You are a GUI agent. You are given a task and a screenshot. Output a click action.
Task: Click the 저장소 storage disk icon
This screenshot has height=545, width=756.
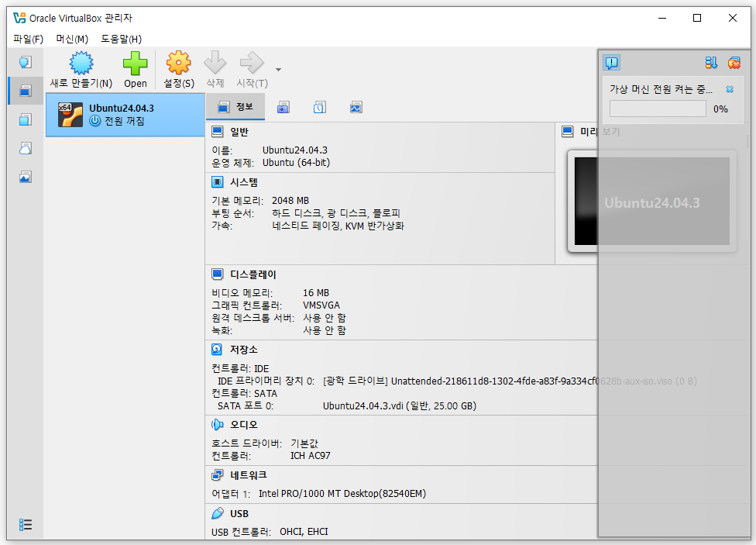point(218,350)
